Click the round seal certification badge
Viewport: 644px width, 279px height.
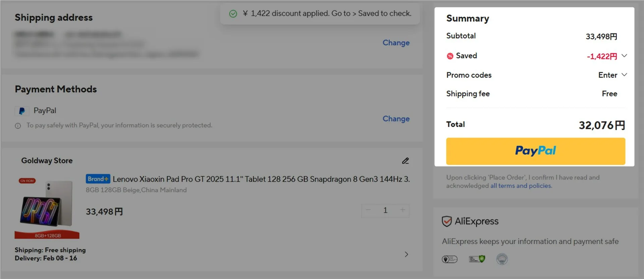pos(502,259)
